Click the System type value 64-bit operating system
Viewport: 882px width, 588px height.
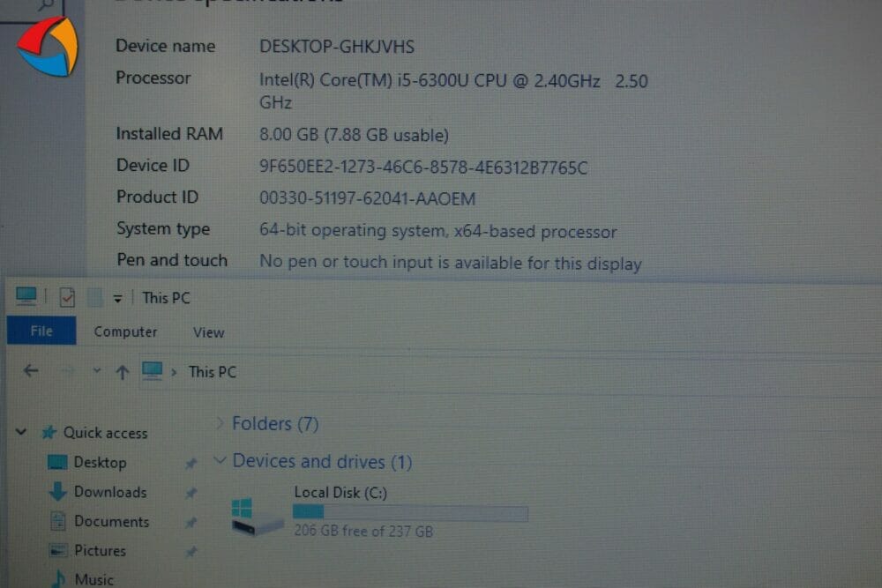tap(437, 231)
